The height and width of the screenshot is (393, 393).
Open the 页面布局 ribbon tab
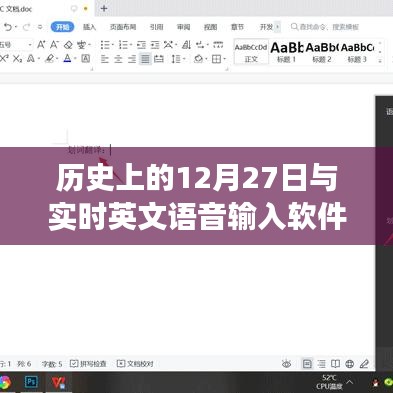(x=123, y=27)
